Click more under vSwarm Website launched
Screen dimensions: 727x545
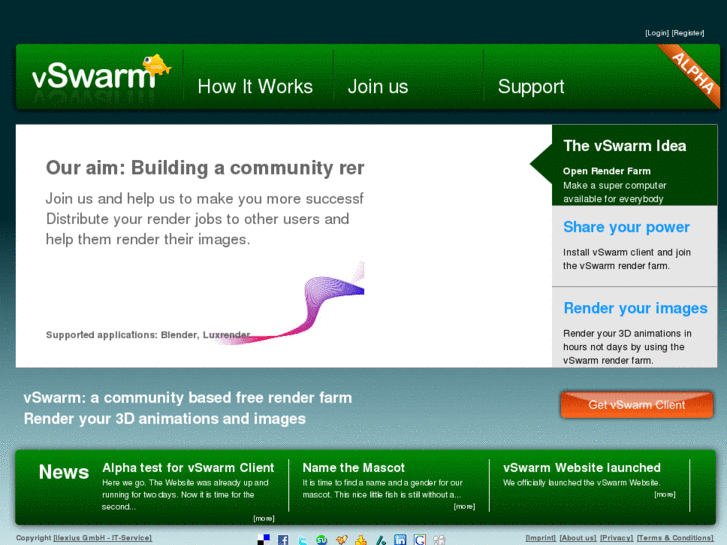[665, 494]
